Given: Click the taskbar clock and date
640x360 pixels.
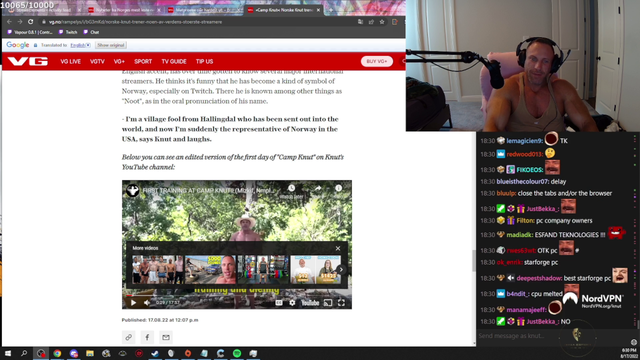Looking at the screenshot, I should pyautogui.click(x=629, y=353).
